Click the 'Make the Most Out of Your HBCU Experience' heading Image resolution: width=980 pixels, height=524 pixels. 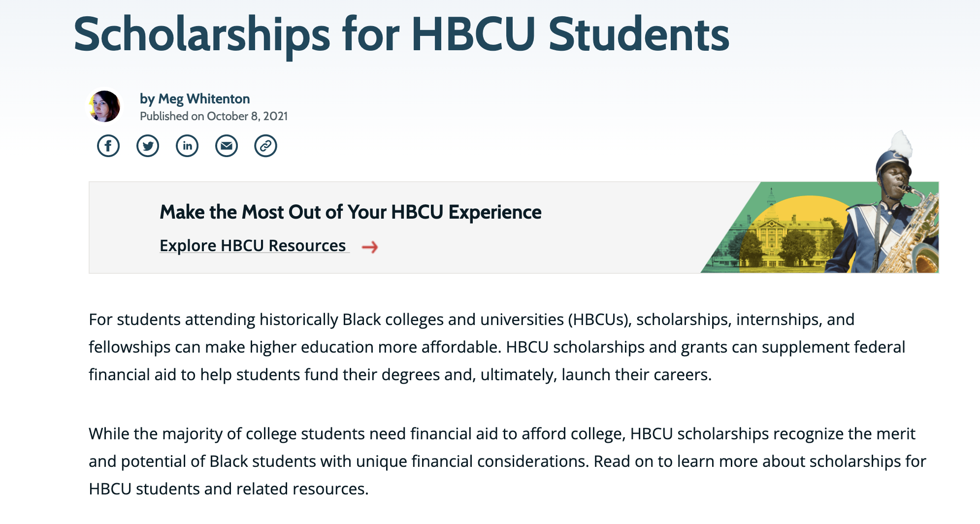[350, 212]
